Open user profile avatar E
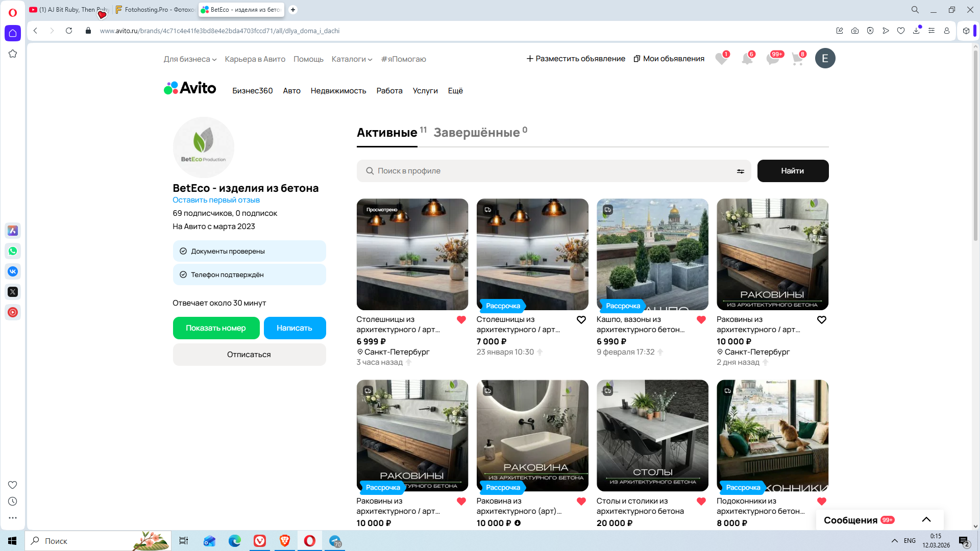The height and width of the screenshot is (551, 980). point(825,59)
